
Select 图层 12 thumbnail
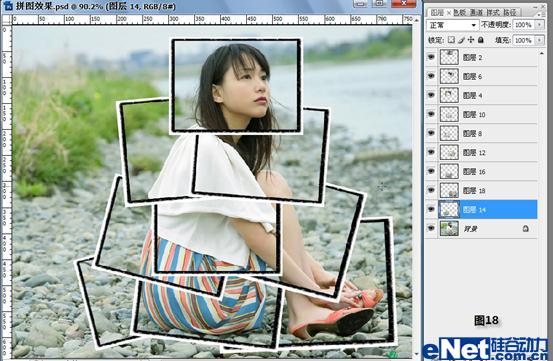449,152
